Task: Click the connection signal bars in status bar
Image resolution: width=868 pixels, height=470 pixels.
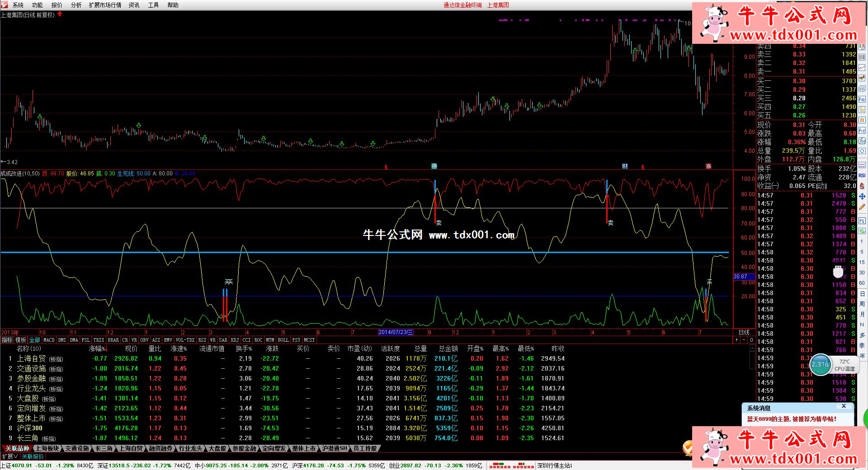Action: pos(512,465)
